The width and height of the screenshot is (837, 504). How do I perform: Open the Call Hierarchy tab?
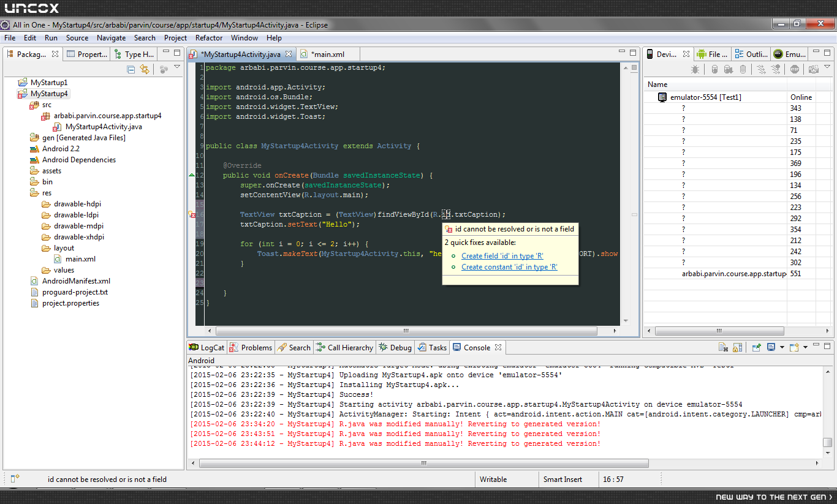pyautogui.click(x=345, y=347)
